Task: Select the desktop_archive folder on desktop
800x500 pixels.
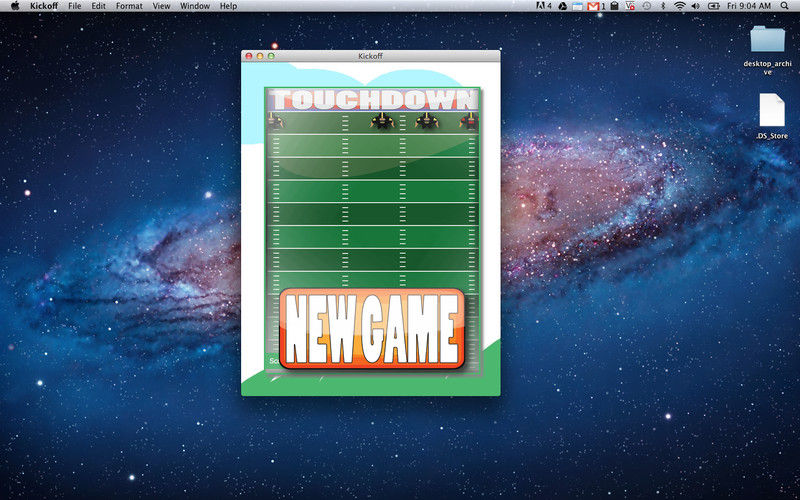Action: tap(767, 50)
